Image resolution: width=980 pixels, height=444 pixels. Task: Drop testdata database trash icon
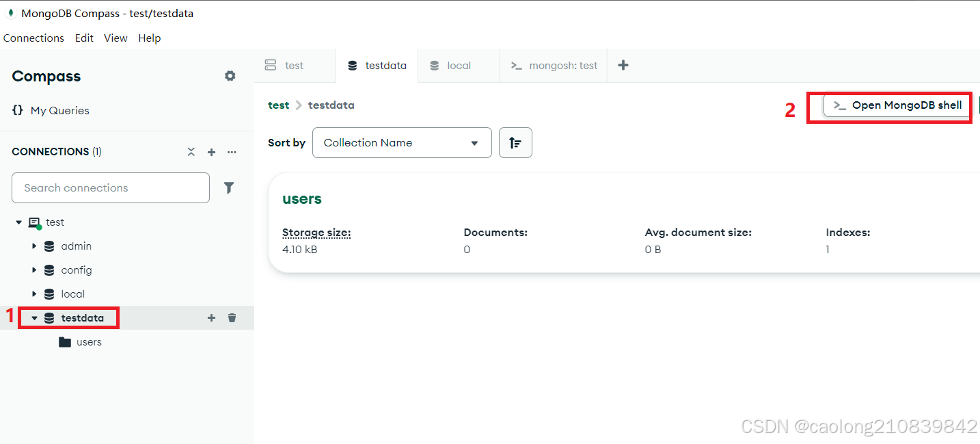point(232,317)
